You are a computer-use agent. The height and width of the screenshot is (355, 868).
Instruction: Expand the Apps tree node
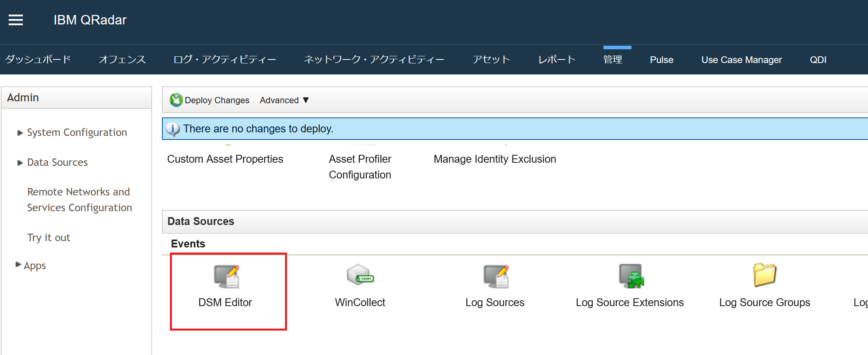point(18,264)
